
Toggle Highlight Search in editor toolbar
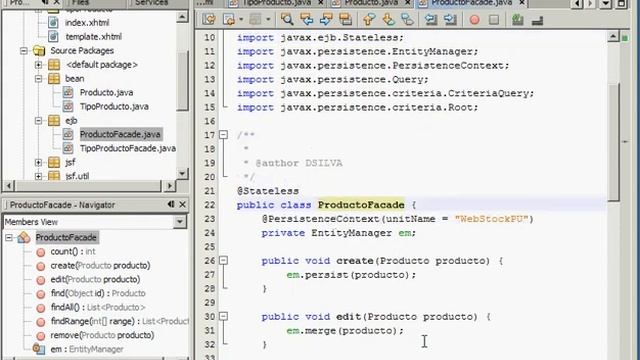pos(345,19)
